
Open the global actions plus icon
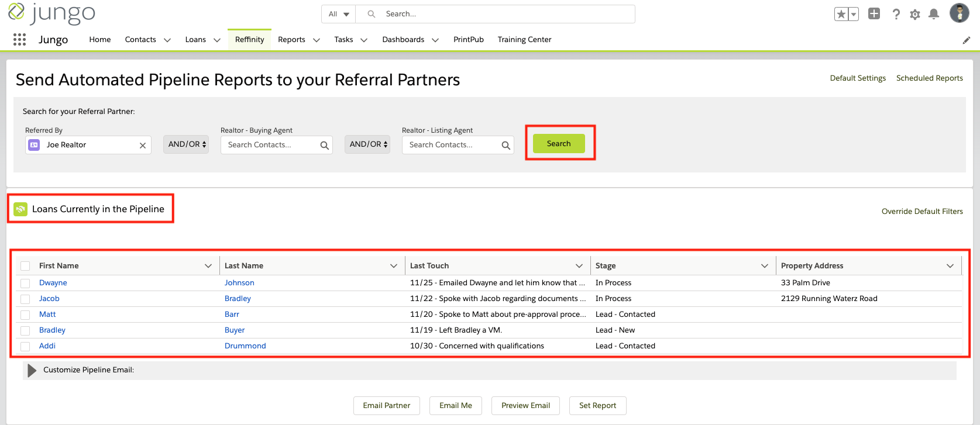(874, 14)
